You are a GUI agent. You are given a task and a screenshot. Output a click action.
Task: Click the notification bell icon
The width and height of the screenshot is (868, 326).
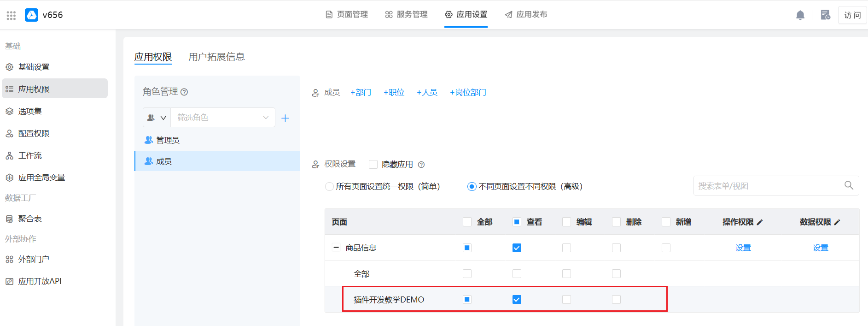[x=800, y=15]
